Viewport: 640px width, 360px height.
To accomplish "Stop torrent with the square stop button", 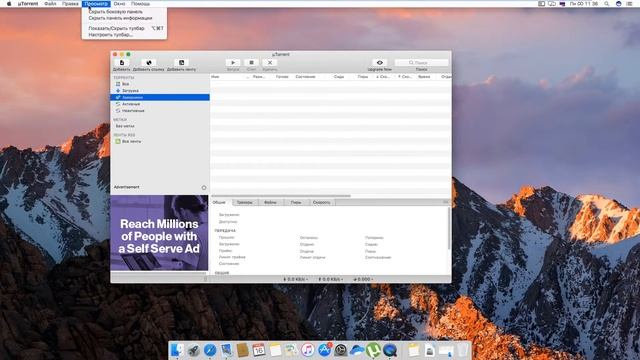I will tap(251, 62).
